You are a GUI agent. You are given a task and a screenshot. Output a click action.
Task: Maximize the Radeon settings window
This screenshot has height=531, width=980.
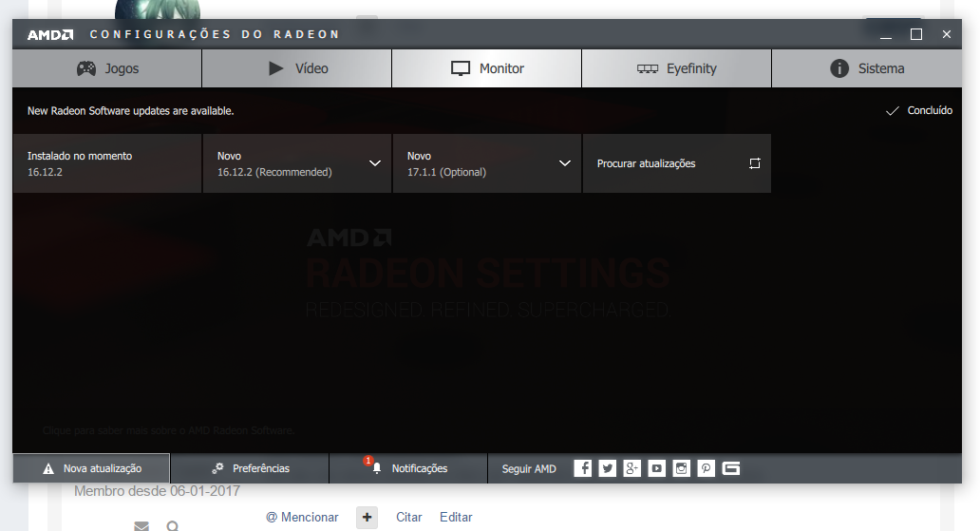coord(916,34)
